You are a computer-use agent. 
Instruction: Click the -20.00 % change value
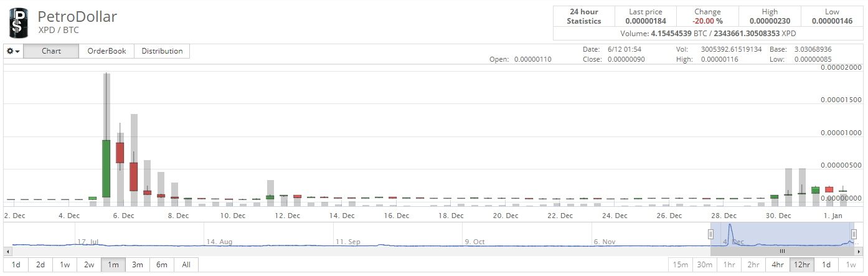(x=707, y=21)
